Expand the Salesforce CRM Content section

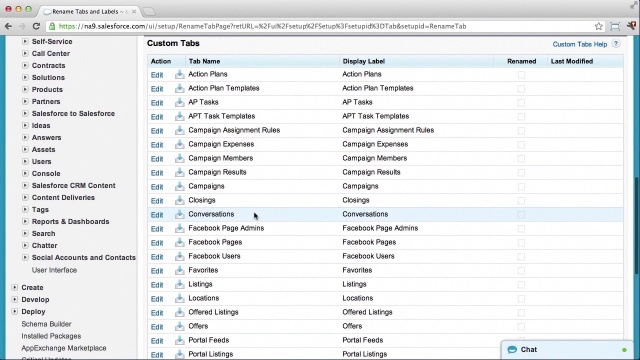coord(25,185)
